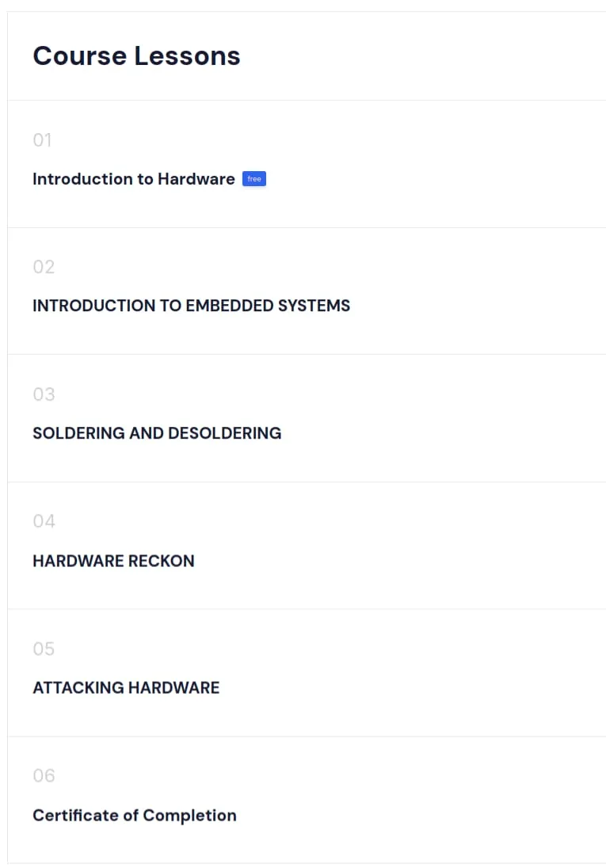Image resolution: width=606 pixels, height=868 pixels.
Task: Expand the SOLDERING AND DESOLDERING lesson
Action: pyautogui.click(x=157, y=433)
